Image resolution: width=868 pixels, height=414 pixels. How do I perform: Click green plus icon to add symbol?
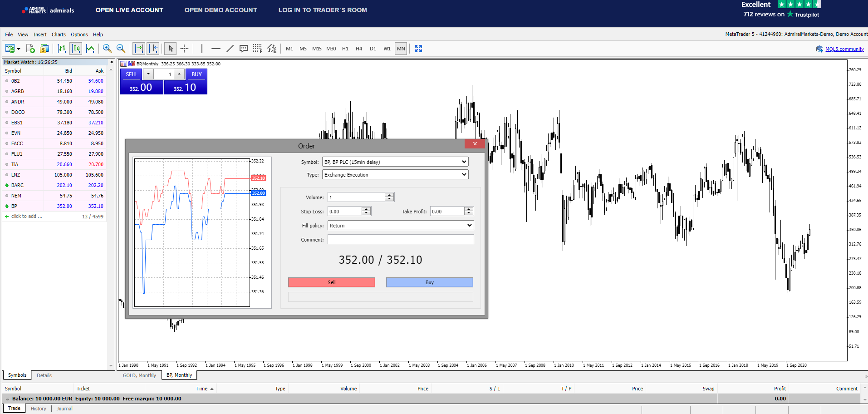click(x=7, y=217)
